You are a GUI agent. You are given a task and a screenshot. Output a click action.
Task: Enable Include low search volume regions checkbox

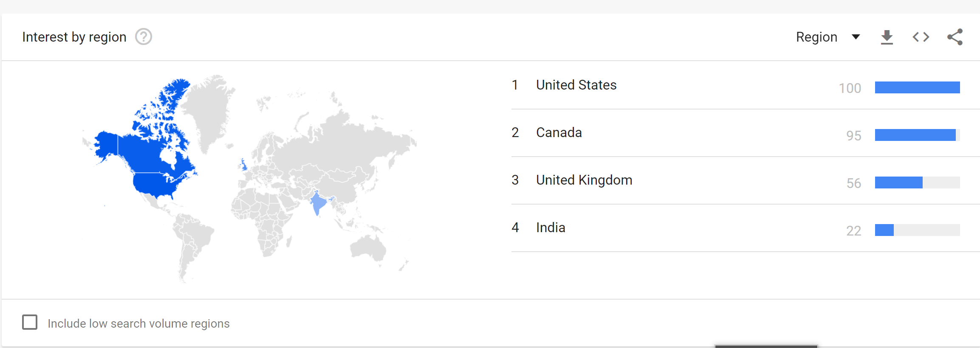30,322
